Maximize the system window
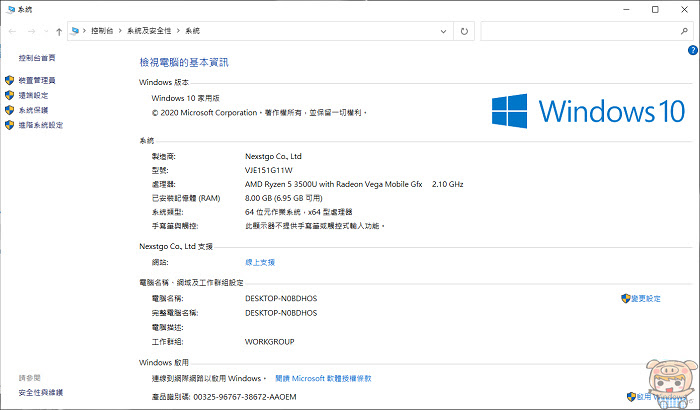Viewport: 700px width, 410px height. (x=655, y=9)
